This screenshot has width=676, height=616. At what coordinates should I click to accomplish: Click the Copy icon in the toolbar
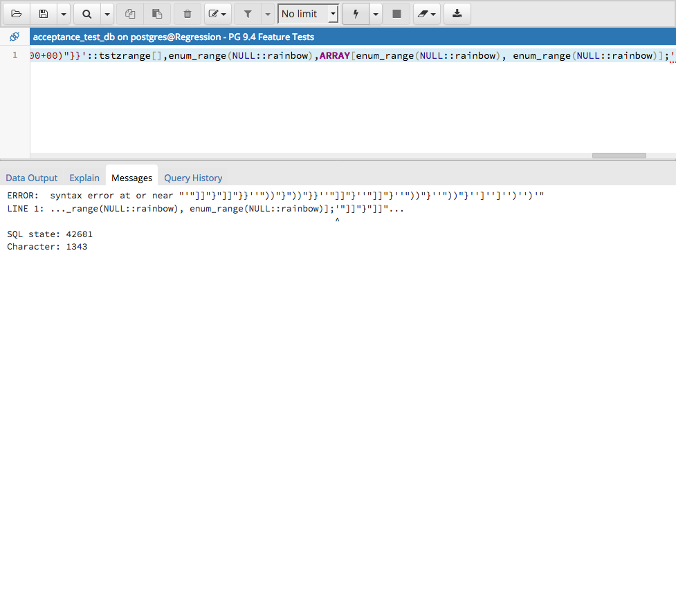(x=130, y=14)
